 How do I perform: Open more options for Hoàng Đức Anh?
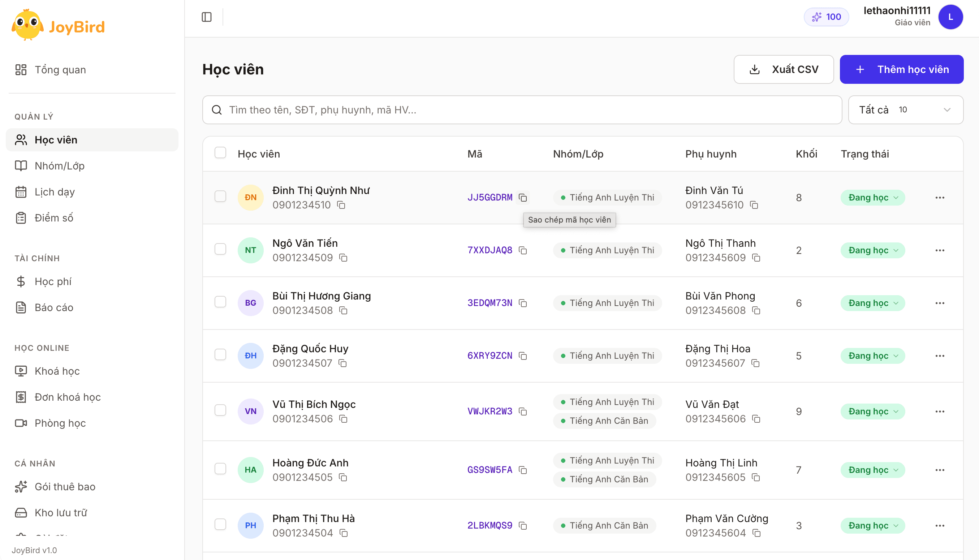(x=940, y=470)
